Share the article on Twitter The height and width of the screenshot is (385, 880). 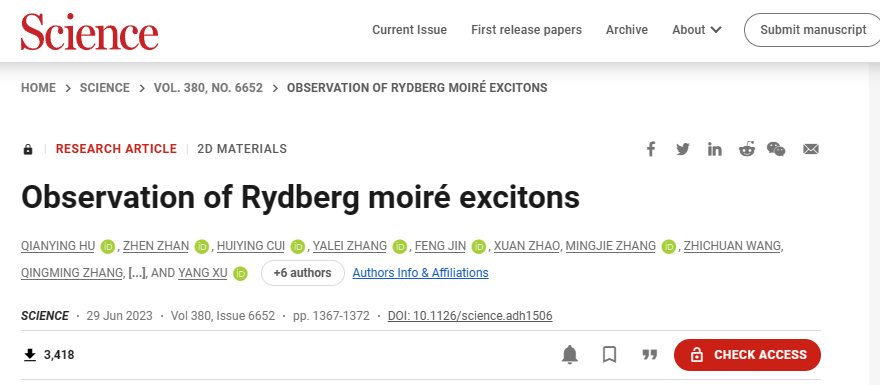coord(682,149)
